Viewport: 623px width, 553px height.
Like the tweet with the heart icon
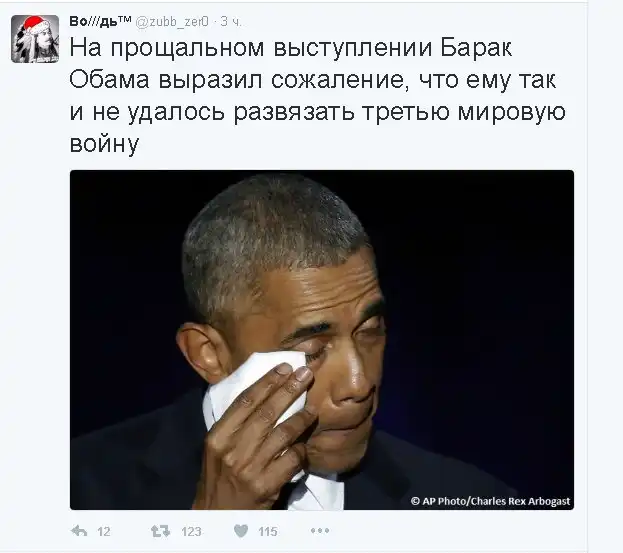click(241, 531)
